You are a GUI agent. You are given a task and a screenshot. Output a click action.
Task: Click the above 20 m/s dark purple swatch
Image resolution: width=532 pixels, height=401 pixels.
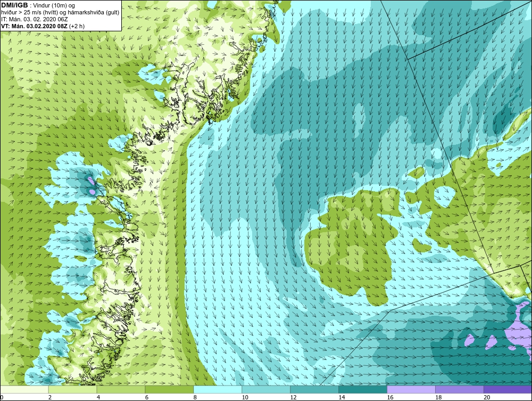coord(508,389)
